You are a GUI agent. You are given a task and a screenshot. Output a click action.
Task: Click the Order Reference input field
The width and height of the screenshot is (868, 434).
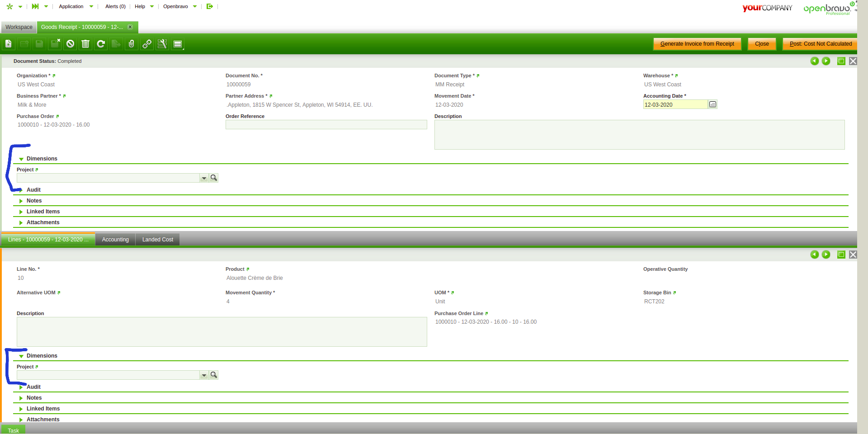point(326,125)
